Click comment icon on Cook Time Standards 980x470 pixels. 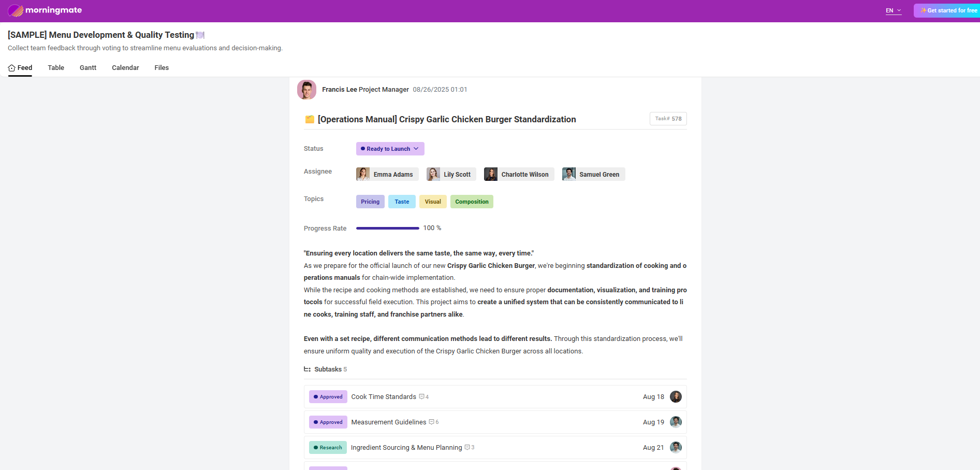pyautogui.click(x=422, y=397)
